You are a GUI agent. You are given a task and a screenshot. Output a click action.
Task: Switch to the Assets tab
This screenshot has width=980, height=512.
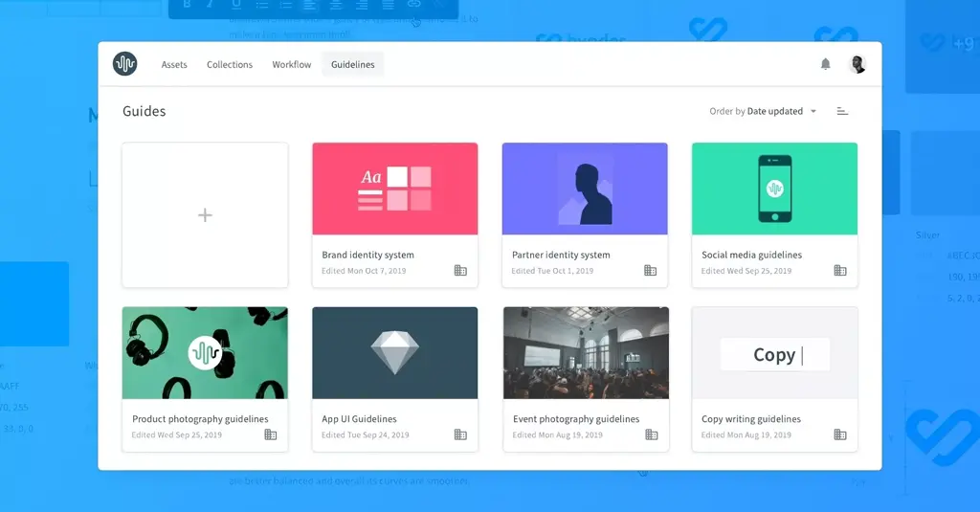click(174, 65)
